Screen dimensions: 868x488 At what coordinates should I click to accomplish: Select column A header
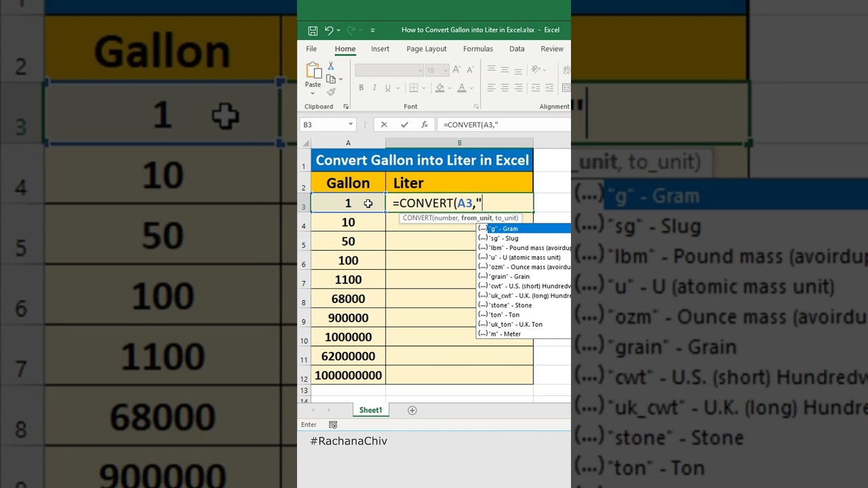(x=348, y=143)
